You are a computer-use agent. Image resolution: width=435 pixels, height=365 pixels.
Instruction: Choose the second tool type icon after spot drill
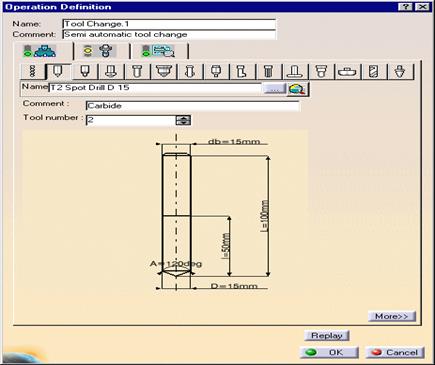point(111,71)
